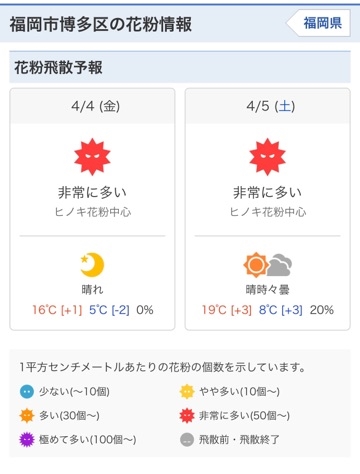This screenshot has height=474, width=360.
Task: Click 非常に多い text under 4/4
Action: point(92,193)
